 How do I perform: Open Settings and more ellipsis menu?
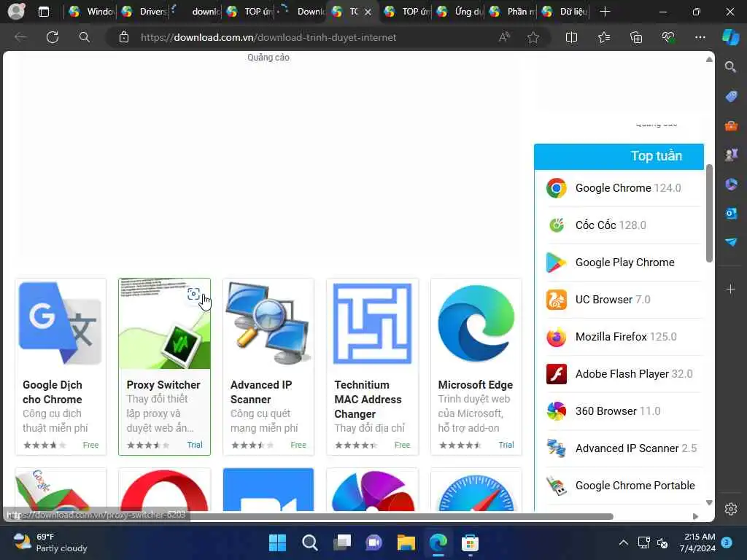click(700, 37)
